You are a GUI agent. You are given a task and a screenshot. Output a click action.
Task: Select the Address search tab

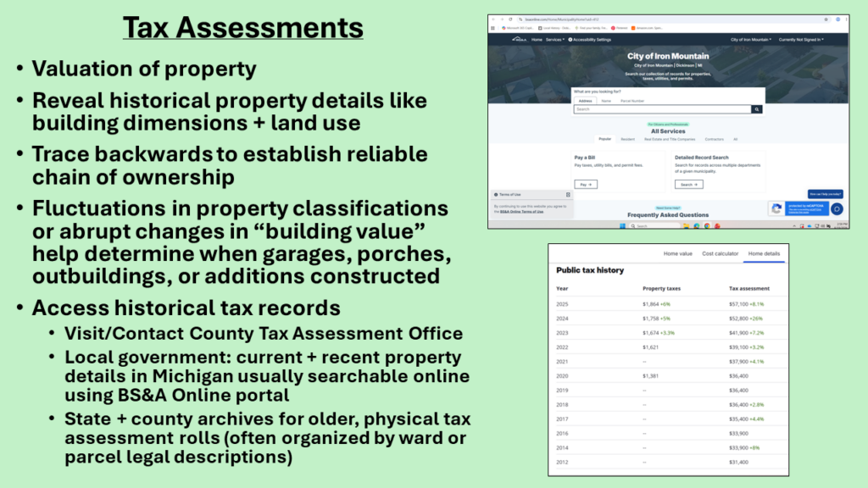(x=585, y=101)
